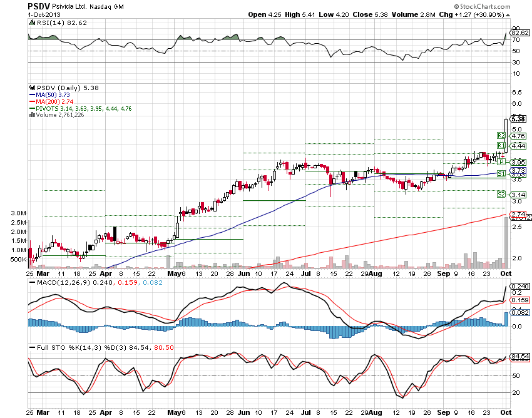The width and height of the screenshot is (532, 418).
Task: Click the bar icon beside Volume 2,761,226
Action: pyautogui.click(x=32, y=115)
